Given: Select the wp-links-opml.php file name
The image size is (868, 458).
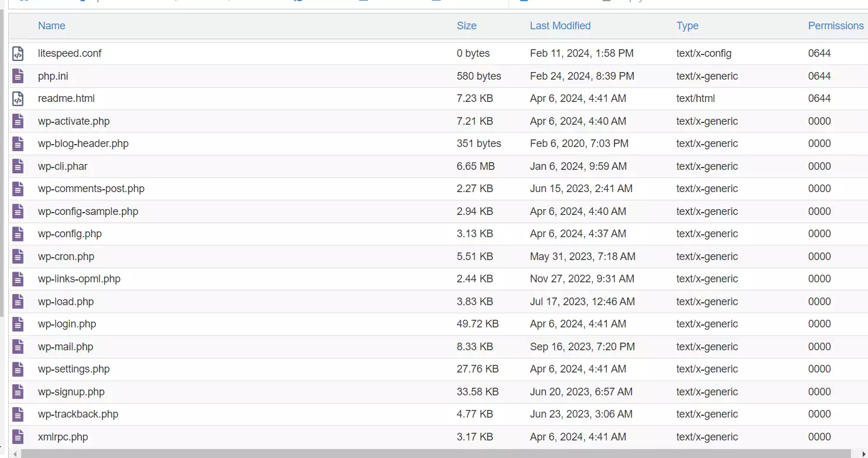Looking at the screenshot, I should click(x=79, y=279).
